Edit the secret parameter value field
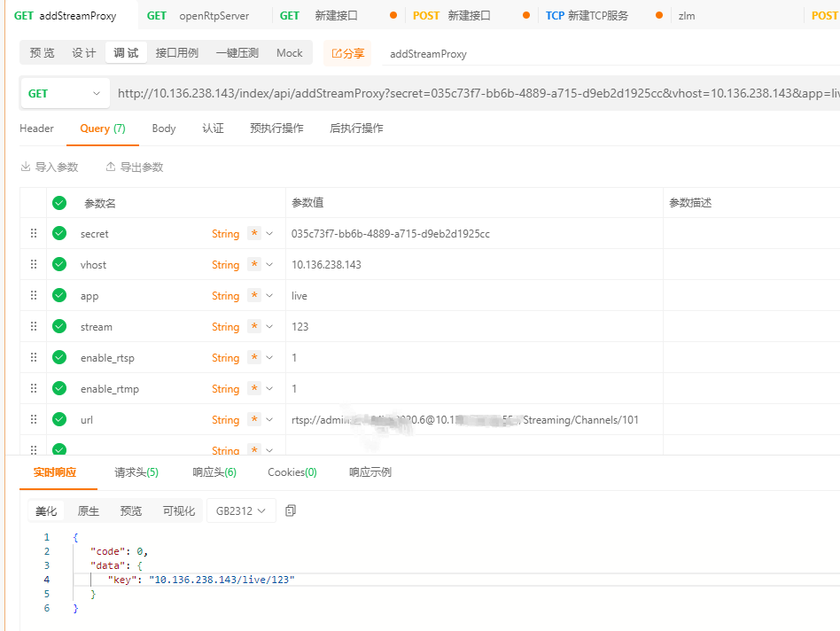840x631 pixels. [x=474, y=234]
